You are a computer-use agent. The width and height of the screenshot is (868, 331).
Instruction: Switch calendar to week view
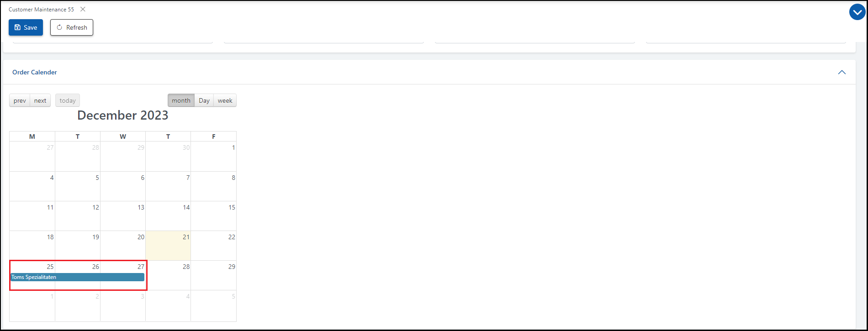[x=225, y=100]
